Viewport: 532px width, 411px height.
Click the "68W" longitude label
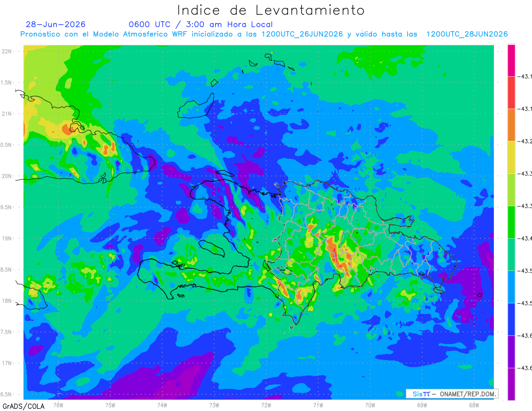(x=474, y=405)
